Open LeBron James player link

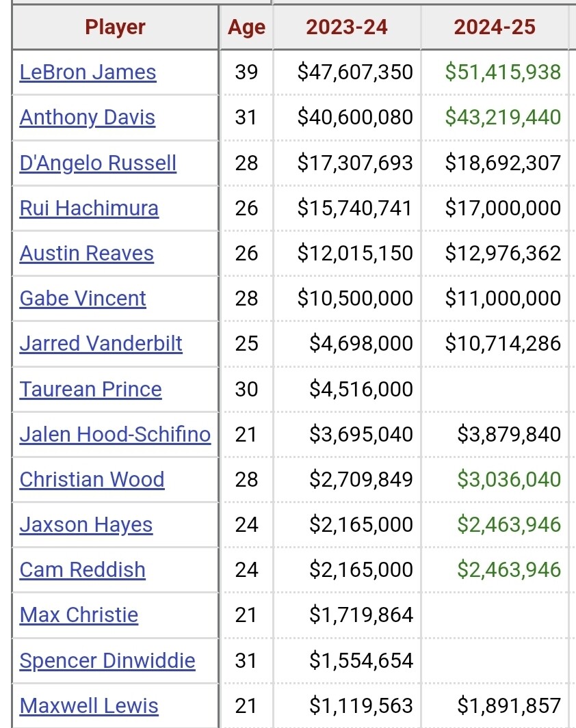coord(88,72)
